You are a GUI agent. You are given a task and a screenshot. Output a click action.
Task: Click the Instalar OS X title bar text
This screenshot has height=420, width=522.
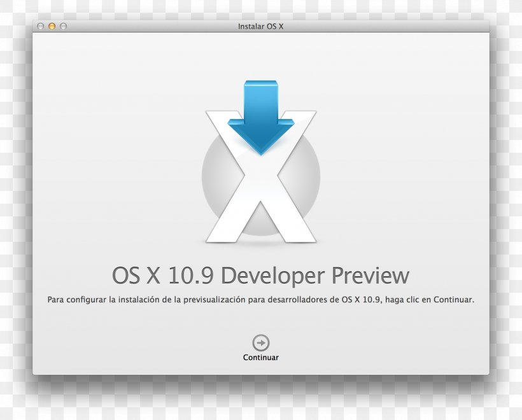click(x=260, y=28)
